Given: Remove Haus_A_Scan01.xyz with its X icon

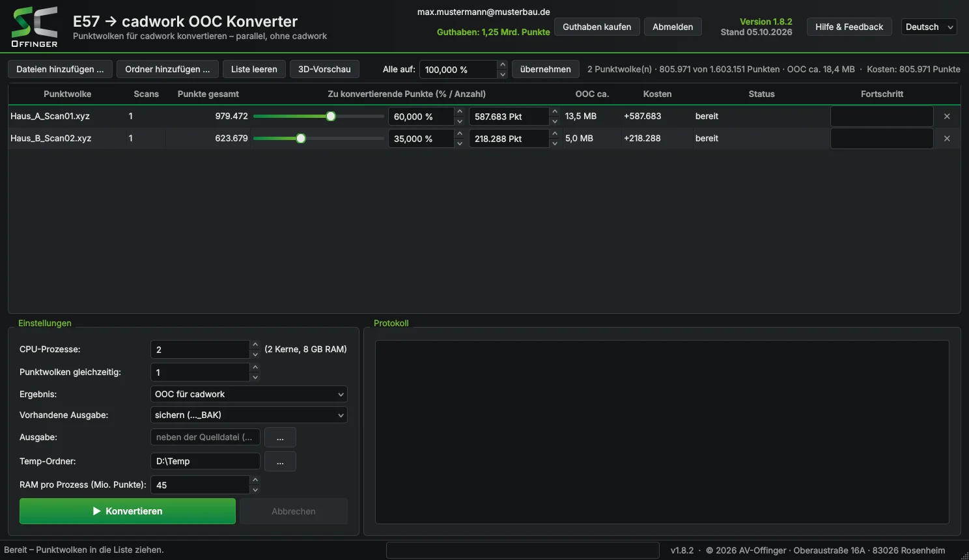Looking at the screenshot, I should pyautogui.click(x=947, y=117).
